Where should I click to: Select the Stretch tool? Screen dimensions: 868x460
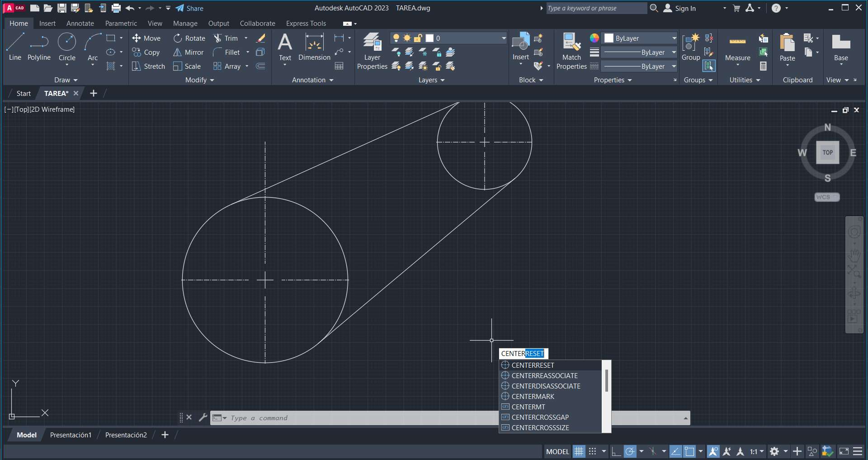[x=149, y=66]
